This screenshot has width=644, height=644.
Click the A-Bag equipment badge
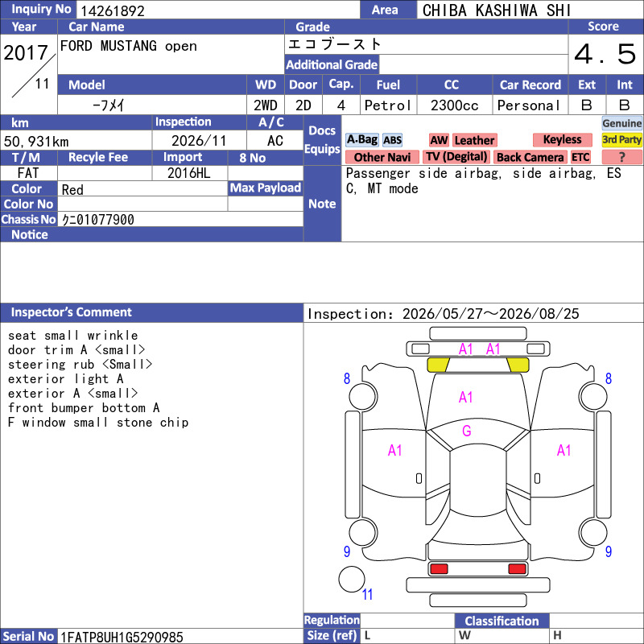coord(361,139)
